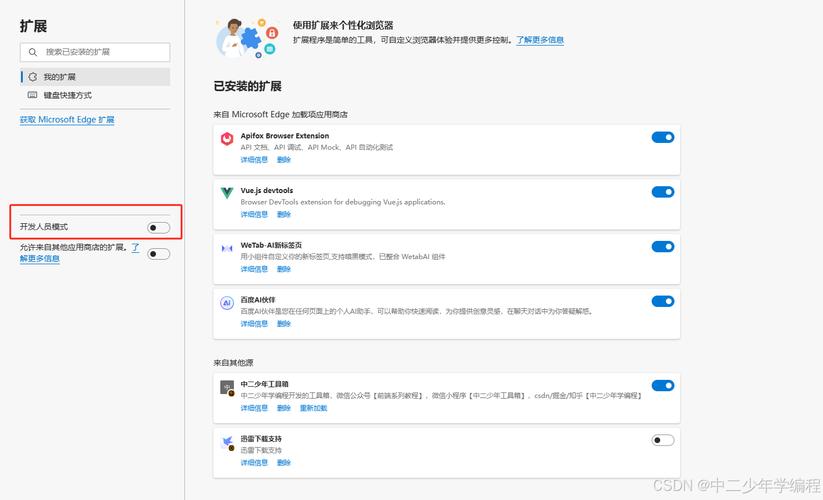Focus the 搜索已安装的扩展 search field
The width and height of the screenshot is (823, 500).
pos(95,52)
